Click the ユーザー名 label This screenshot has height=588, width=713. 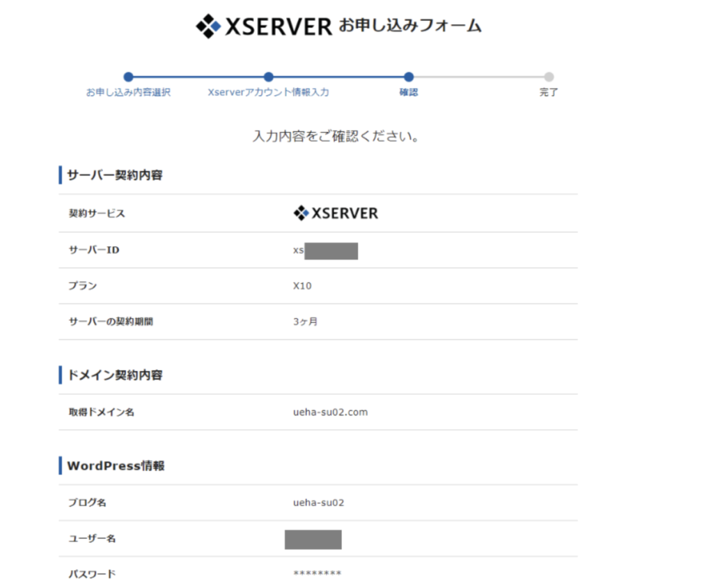(x=92, y=539)
